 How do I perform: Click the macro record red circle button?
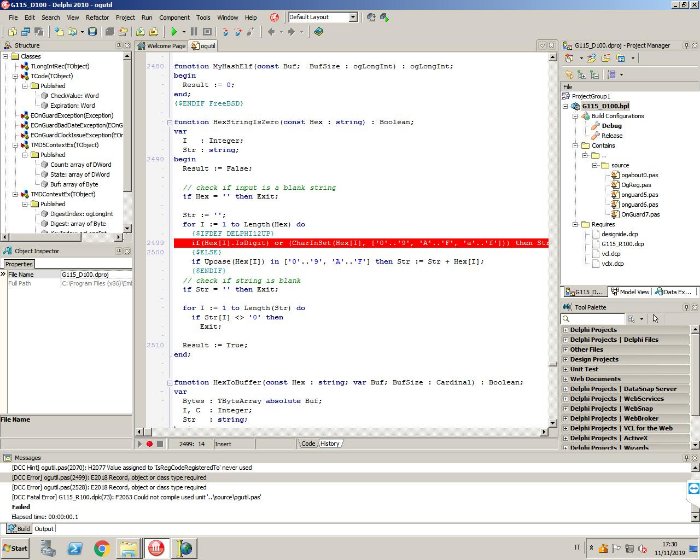pyautogui.click(x=150, y=444)
